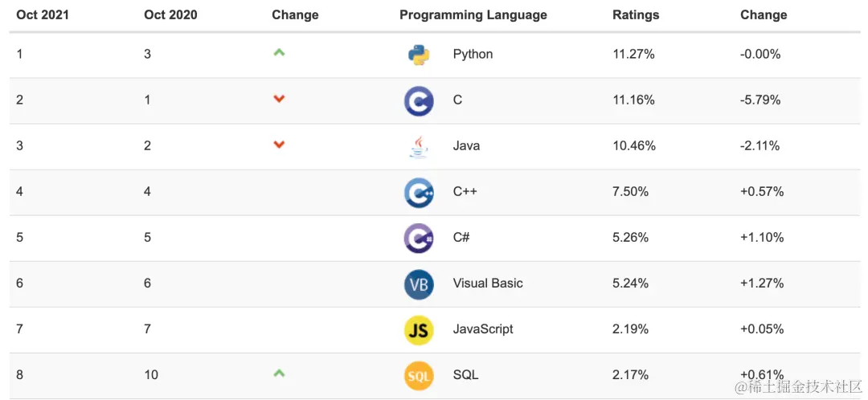Click red down arrow in Java row
The width and height of the screenshot is (868, 400).
tap(279, 145)
